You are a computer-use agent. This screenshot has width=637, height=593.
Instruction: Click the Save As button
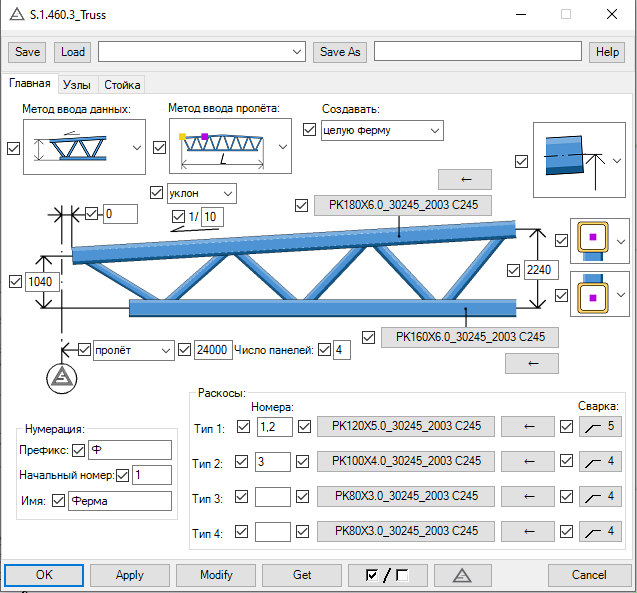339,52
